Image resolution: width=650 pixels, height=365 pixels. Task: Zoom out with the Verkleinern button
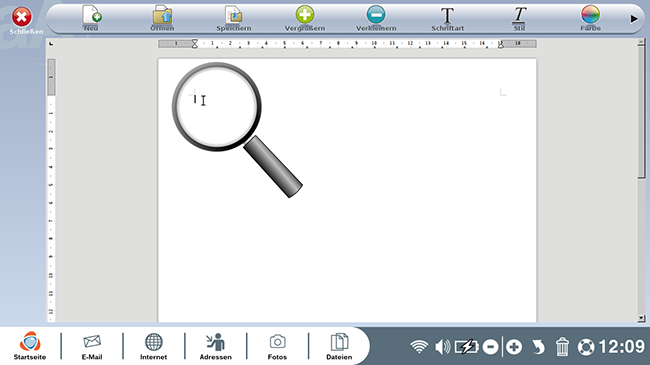click(x=376, y=18)
